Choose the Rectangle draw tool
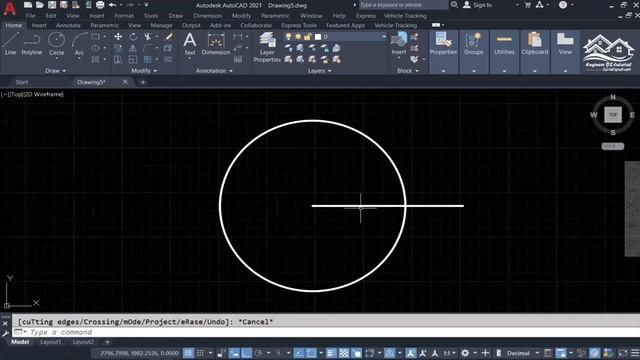This screenshot has width=640, height=360. [95, 37]
